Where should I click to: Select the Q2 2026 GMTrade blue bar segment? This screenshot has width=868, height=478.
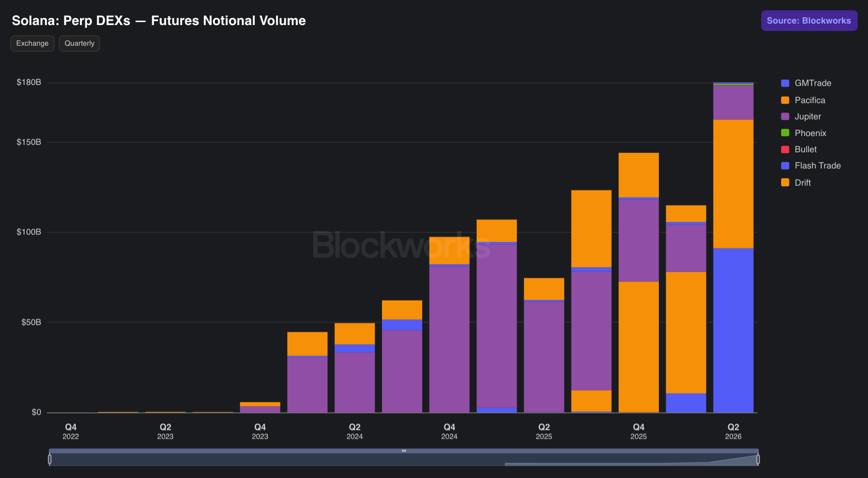point(733,330)
